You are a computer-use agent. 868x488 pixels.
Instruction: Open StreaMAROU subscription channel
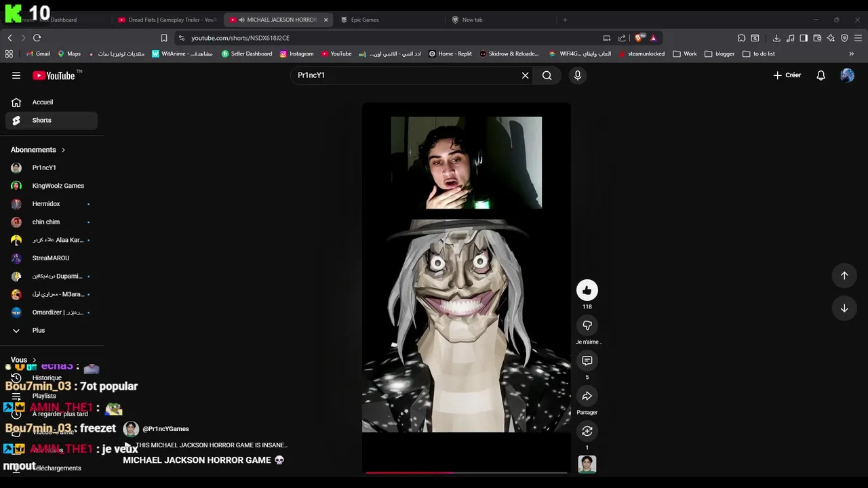(52, 258)
